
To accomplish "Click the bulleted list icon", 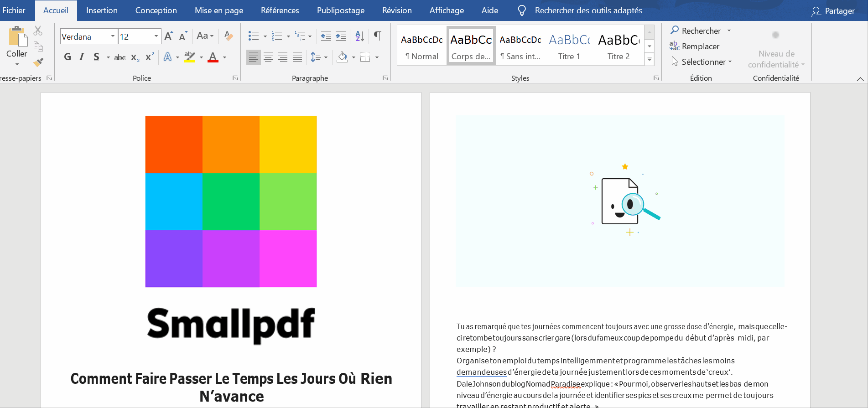I will pyautogui.click(x=254, y=36).
